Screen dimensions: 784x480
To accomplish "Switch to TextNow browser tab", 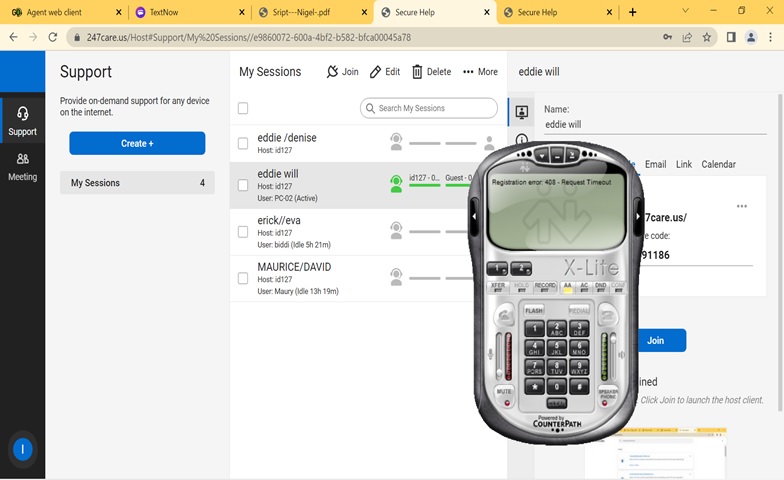I will [190, 12].
